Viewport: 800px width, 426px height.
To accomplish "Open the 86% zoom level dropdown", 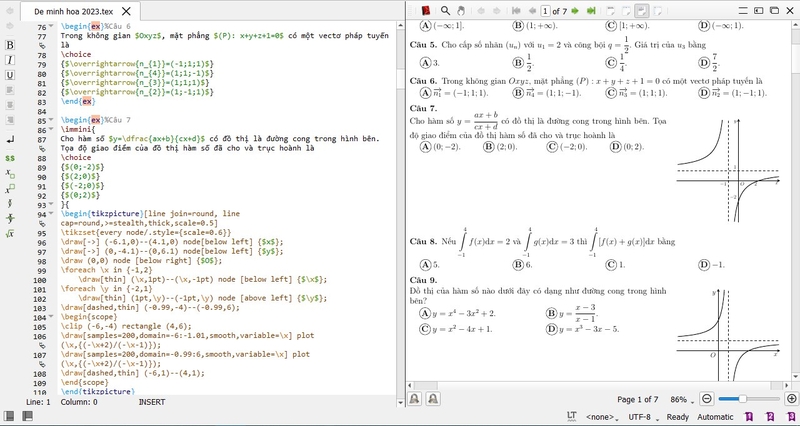I will pyautogui.click(x=682, y=399).
